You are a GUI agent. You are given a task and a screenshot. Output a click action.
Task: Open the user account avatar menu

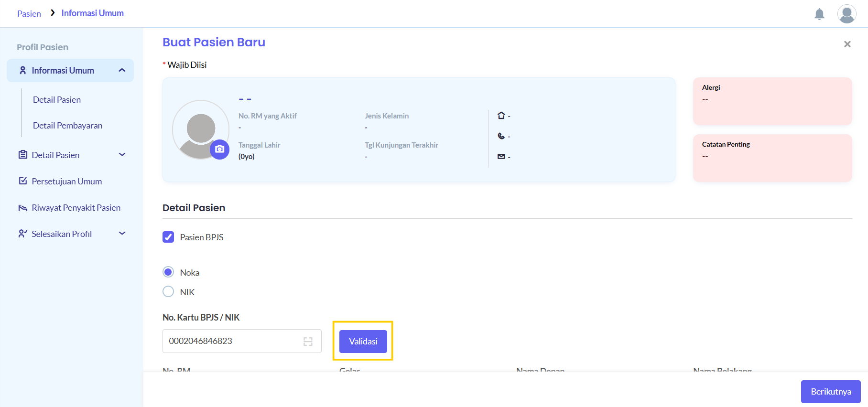846,14
